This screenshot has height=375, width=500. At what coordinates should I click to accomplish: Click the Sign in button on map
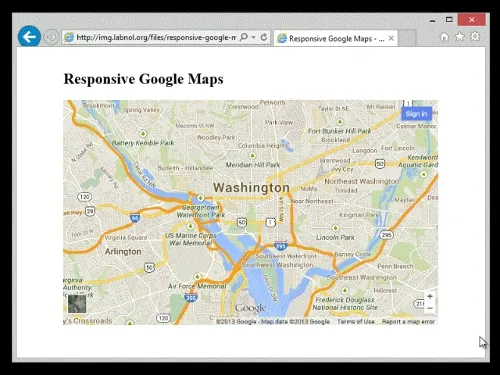coord(417,114)
